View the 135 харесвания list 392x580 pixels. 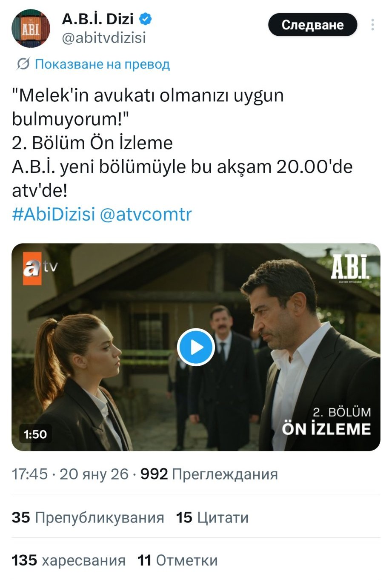coord(69,560)
